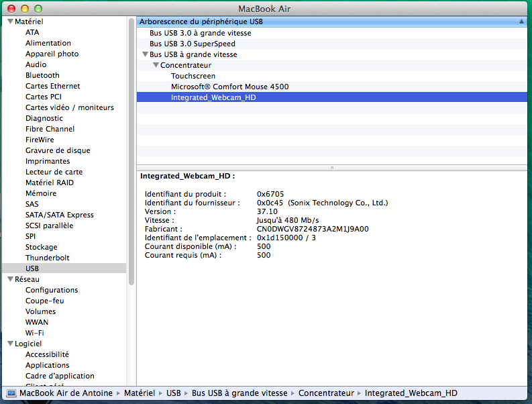Click Matériel in the bottom path bar

point(139,393)
